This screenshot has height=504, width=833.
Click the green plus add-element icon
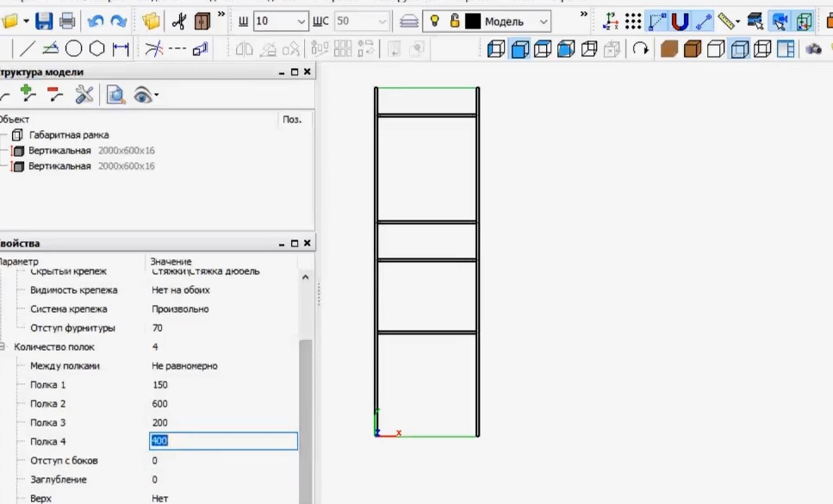[28, 94]
